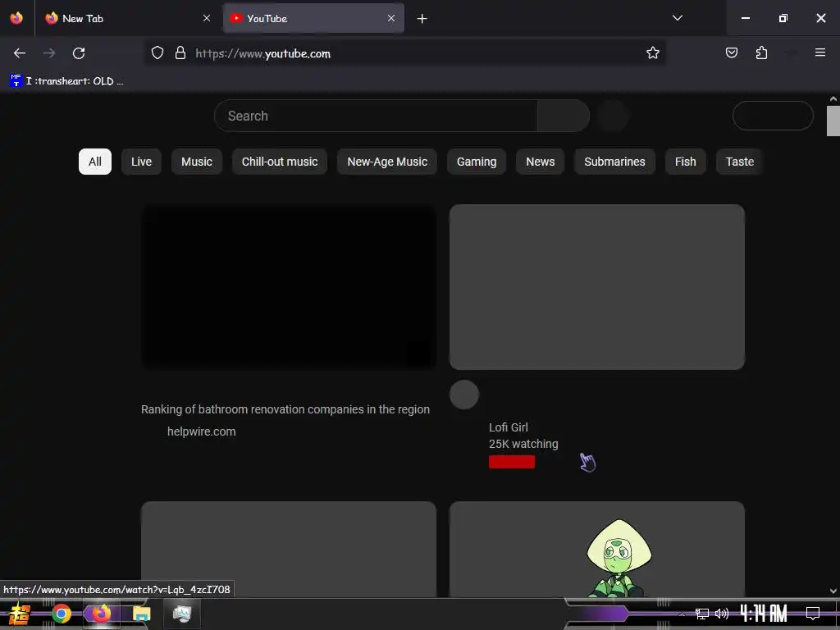Open the 'I :transheart: OLD' bookmark
This screenshot has width=840, height=630.
(67, 81)
